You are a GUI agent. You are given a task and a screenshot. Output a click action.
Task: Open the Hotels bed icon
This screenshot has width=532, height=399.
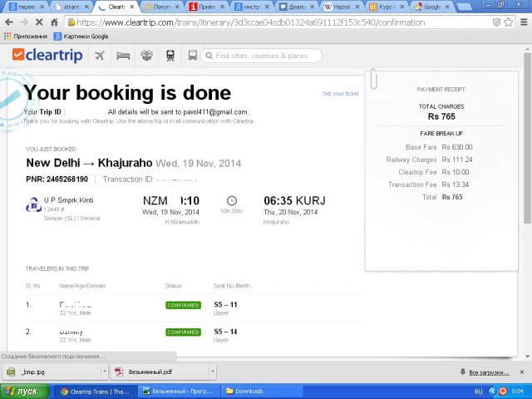pyautogui.click(x=123, y=56)
